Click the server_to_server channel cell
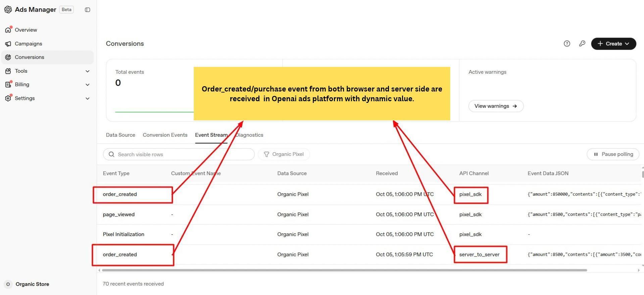Image resolution: width=644 pixels, height=295 pixels. click(479, 255)
